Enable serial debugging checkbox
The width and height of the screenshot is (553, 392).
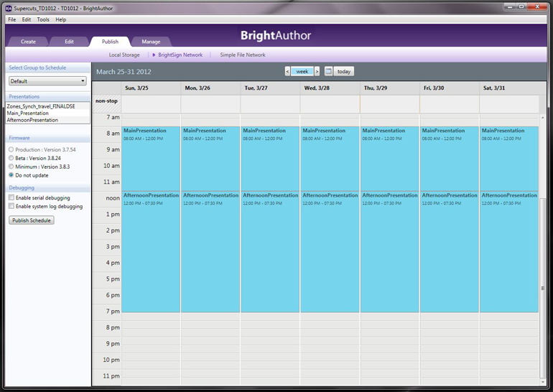pos(11,197)
